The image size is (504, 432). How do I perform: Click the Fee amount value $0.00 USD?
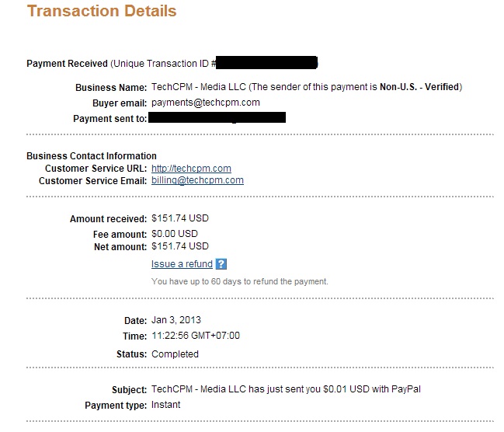point(175,234)
